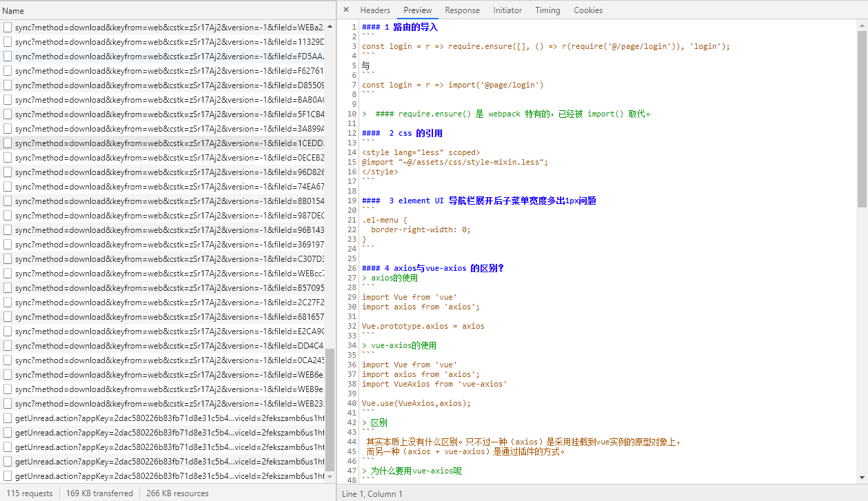Screen dimensions: 868x501
Task: Click '266 KB resources' in status bar
Action: (x=177, y=493)
